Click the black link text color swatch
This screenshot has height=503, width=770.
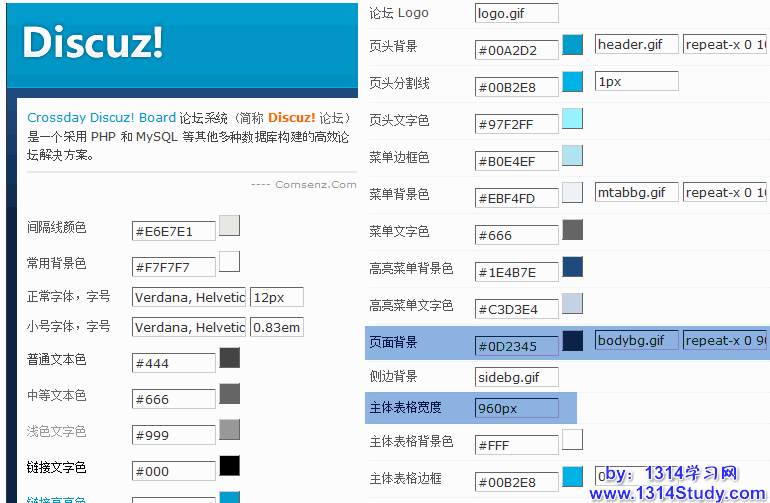coord(229,466)
